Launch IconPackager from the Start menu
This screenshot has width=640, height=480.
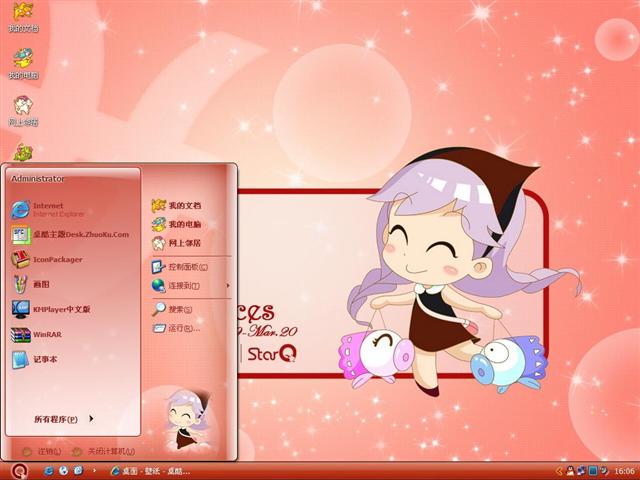(x=47, y=260)
